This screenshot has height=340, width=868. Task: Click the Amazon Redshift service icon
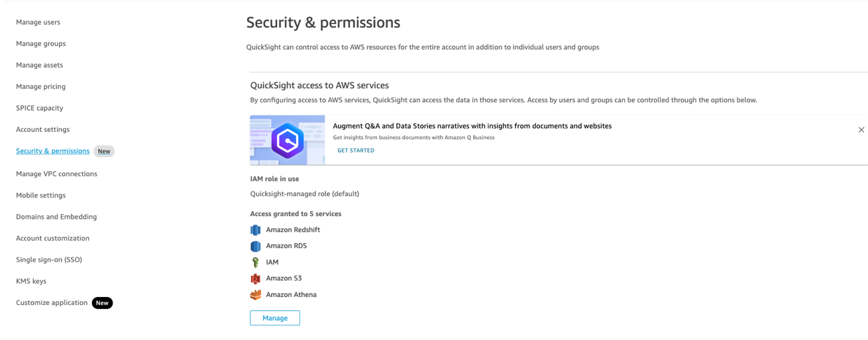(255, 230)
